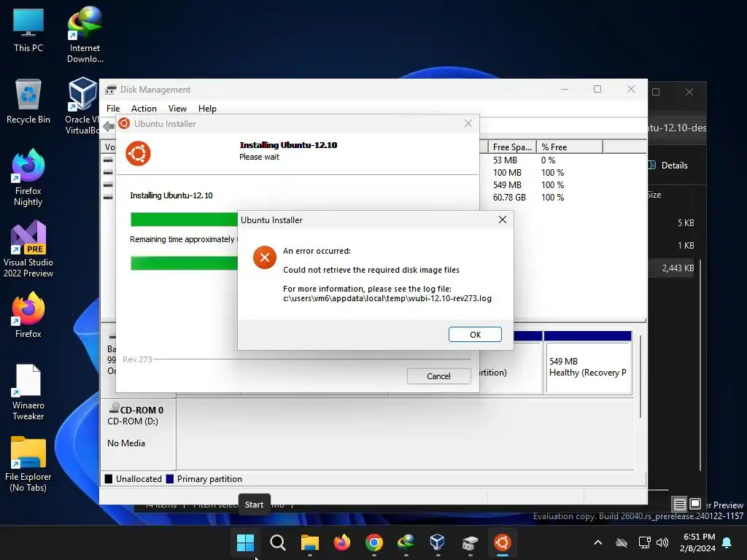Click the lower green progress bar
747x560 pixels.
[x=184, y=262]
